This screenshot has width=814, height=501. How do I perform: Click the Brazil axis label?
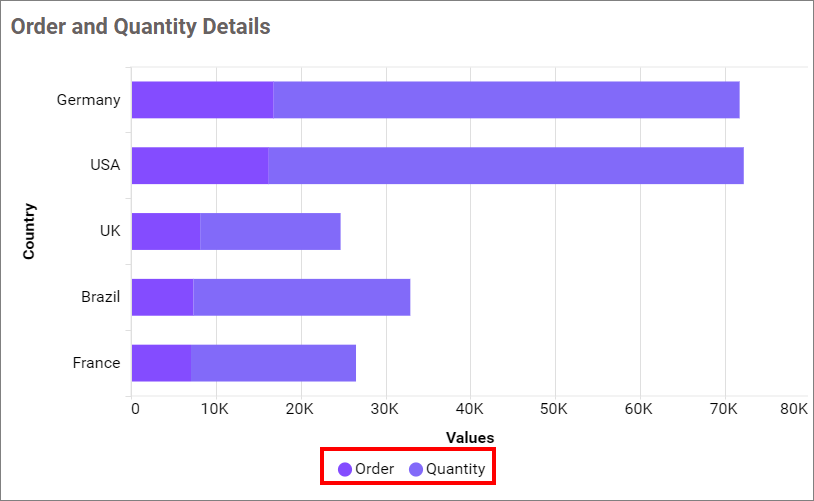(x=100, y=297)
